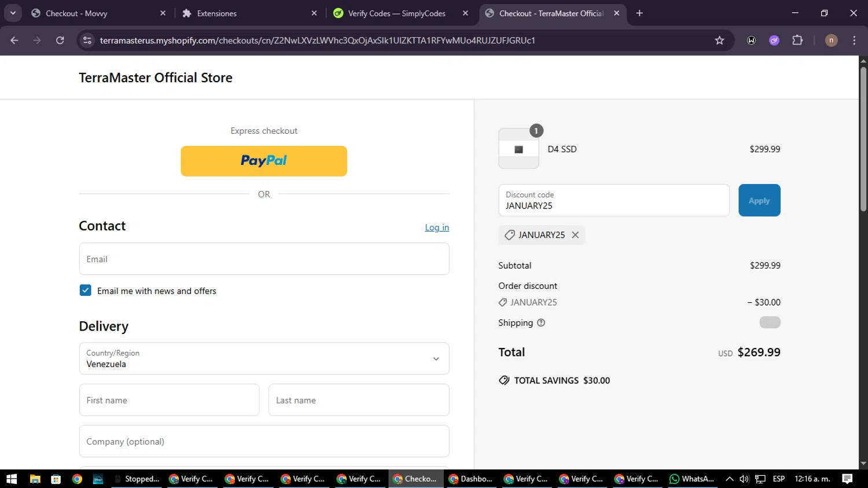868x488 pixels.
Task: Open the network icon in system tray
Action: tap(760, 479)
